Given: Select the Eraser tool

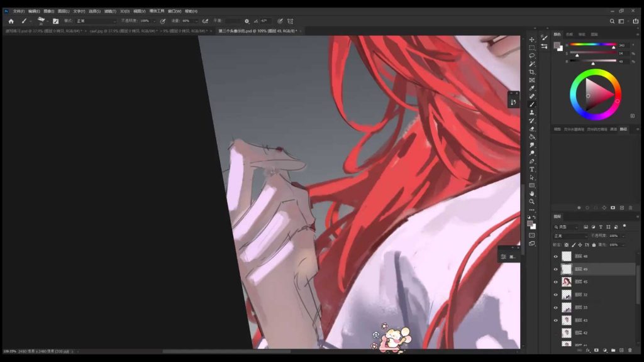Looking at the screenshot, I should point(532,129).
